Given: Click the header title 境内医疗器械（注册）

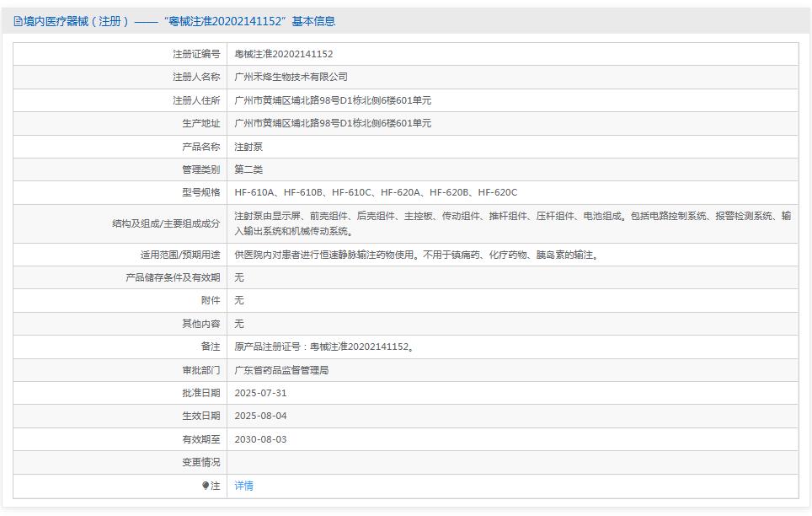Looking at the screenshot, I should pos(76,21).
